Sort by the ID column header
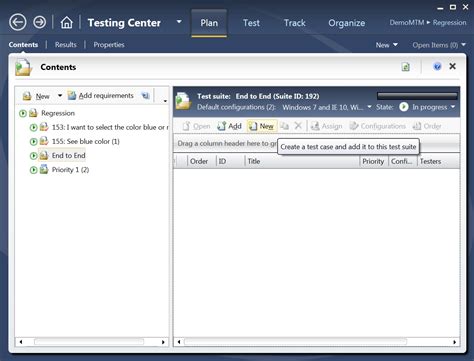 tap(231, 161)
